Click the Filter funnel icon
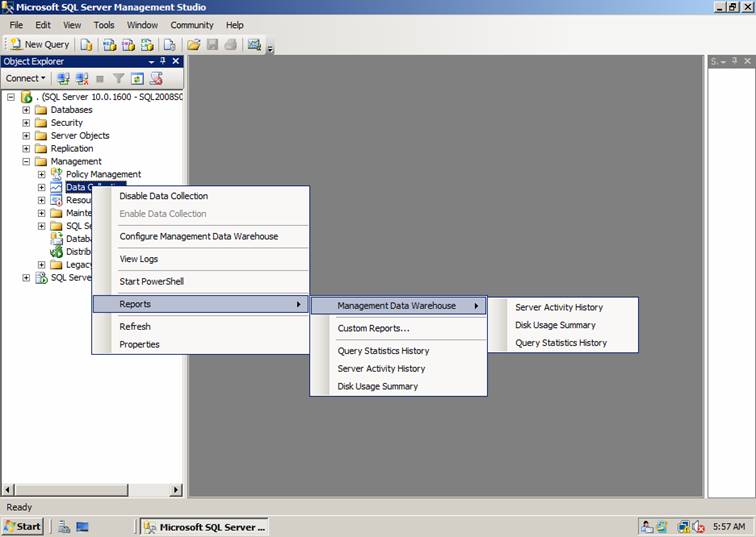This screenshot has height=537, width=756. 119,79
